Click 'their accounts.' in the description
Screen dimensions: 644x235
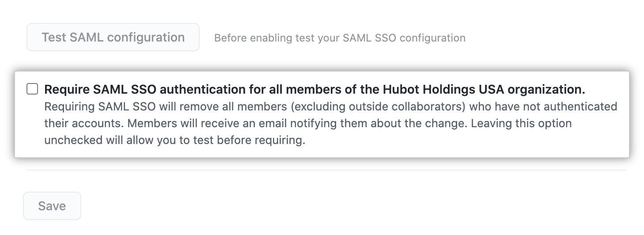pyautogui.click(x=84, y=124)
